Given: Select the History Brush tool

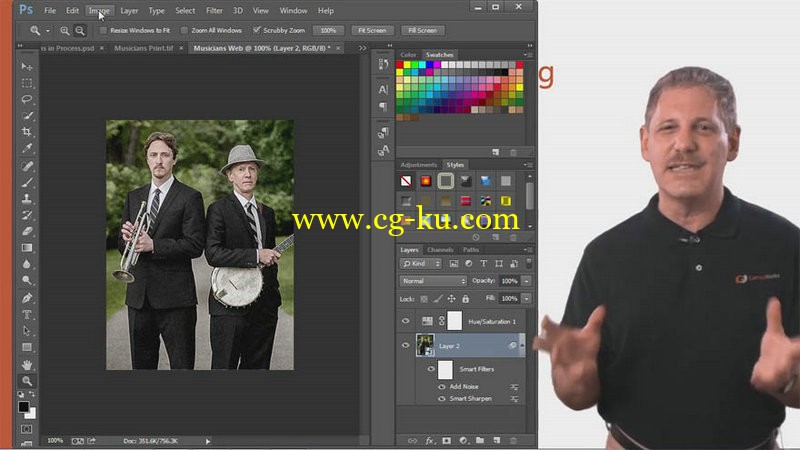Looking at the screenshot, I should pyautogui.click(x=27, y=215).
